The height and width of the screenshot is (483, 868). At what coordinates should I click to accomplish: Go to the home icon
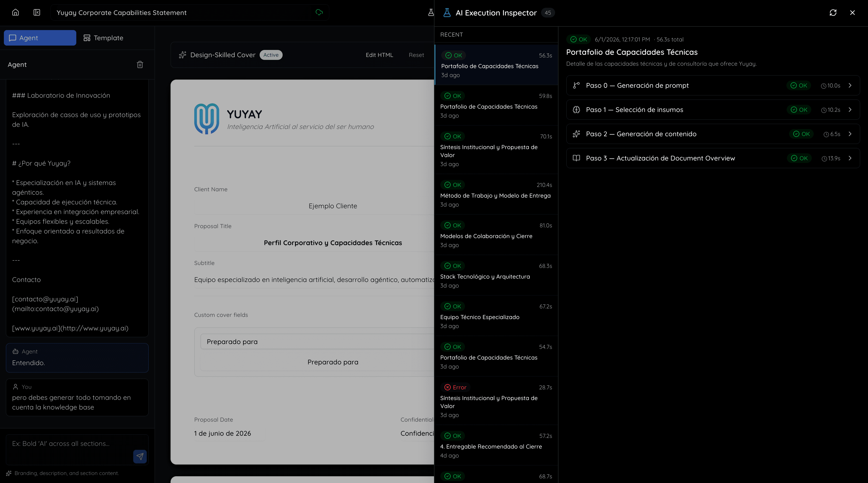pos(15,12)
